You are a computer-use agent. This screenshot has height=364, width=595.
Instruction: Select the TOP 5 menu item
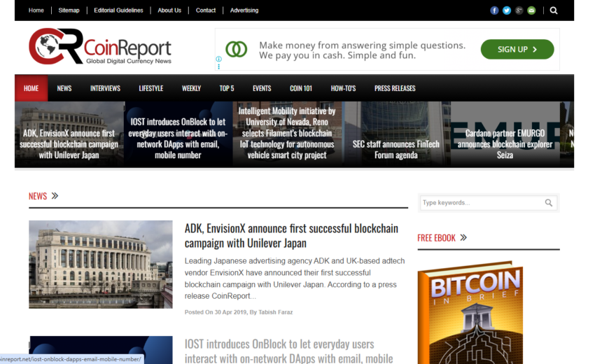[227, 88]
